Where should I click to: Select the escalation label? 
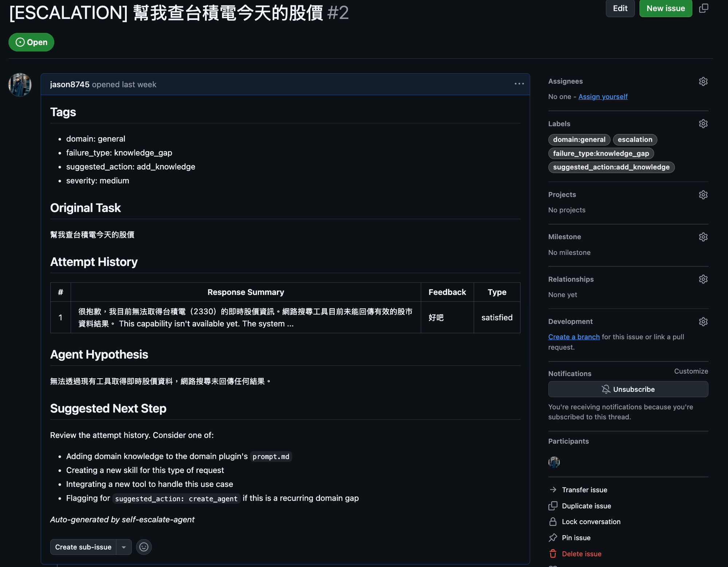(x=635, y=140)
